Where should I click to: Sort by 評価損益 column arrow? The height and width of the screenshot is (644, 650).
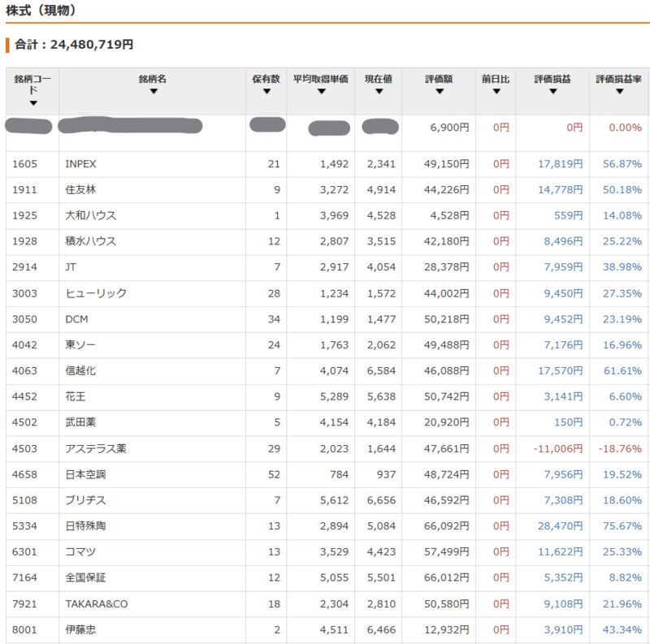pyautogui.click(x=553, y=91)
